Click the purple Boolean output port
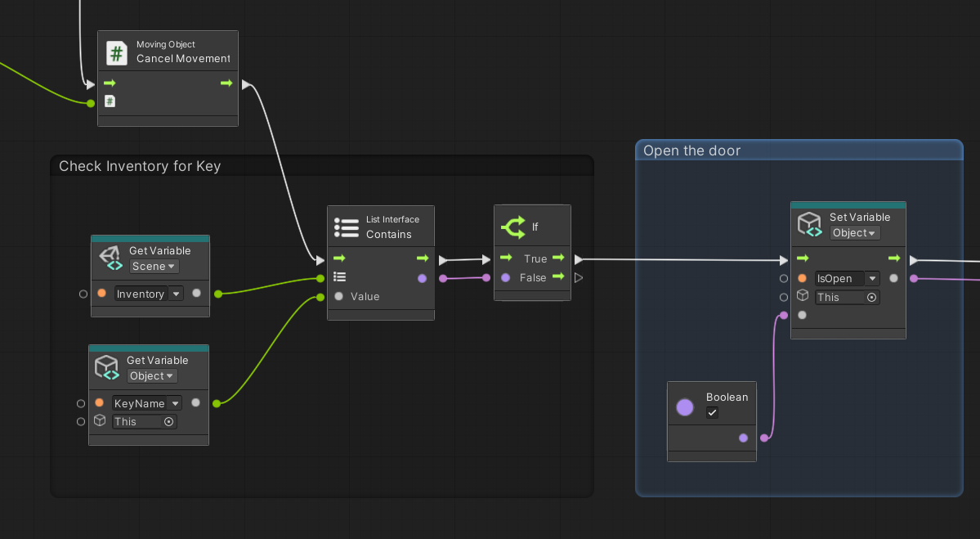 743,438
